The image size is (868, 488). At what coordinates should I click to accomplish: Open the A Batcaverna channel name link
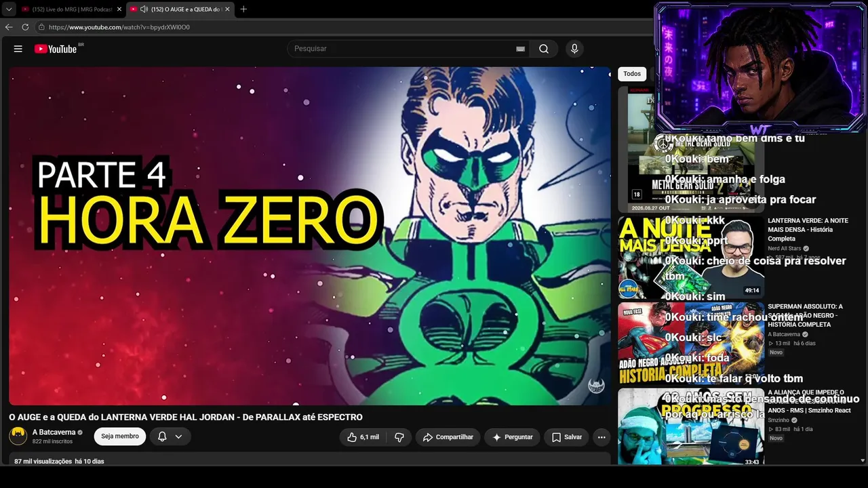pos(54,432)
